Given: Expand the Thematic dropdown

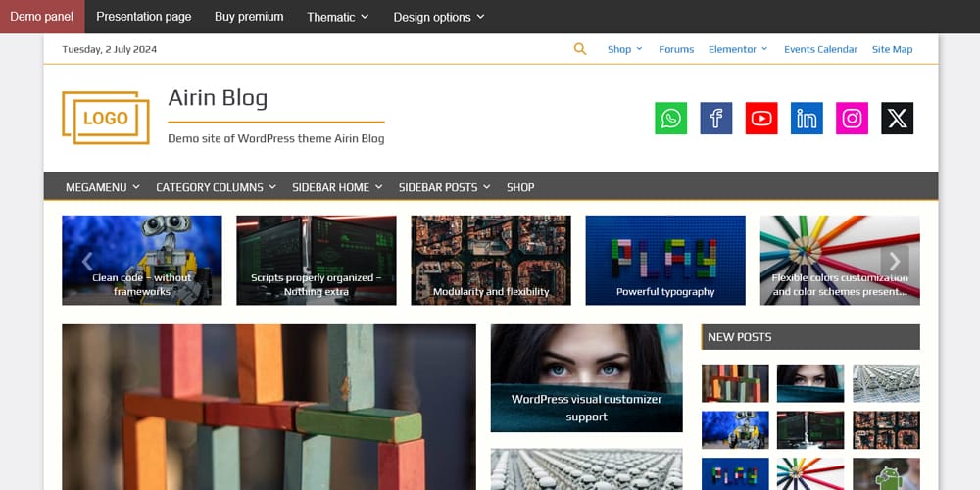Looking at the screenshot, I should click(x=337, y=17).
